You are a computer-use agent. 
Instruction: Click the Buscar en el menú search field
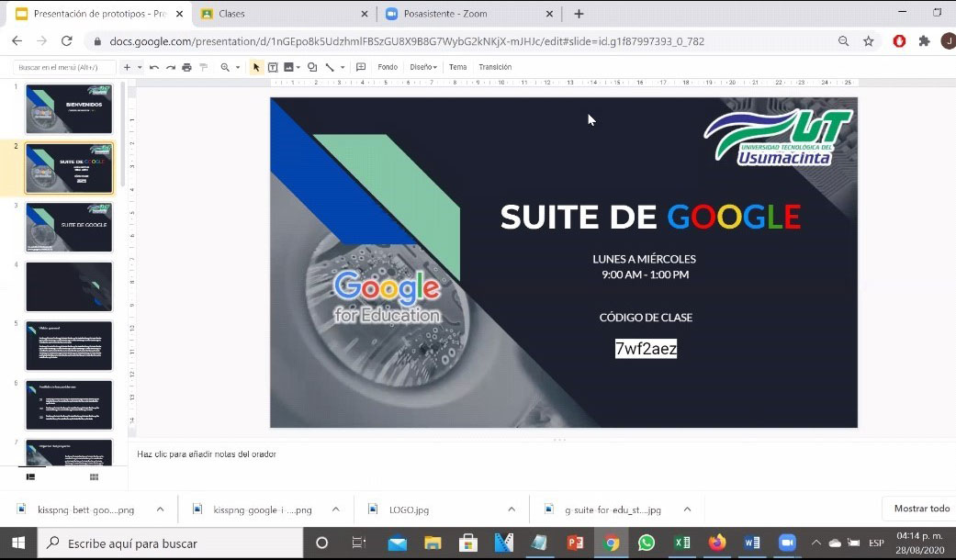(x=64, y=67)
